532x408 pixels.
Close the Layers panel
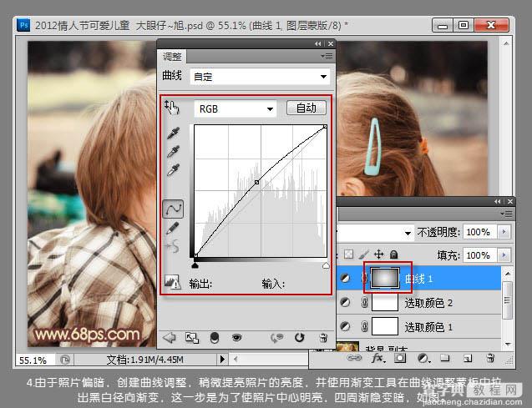[510, 202]
